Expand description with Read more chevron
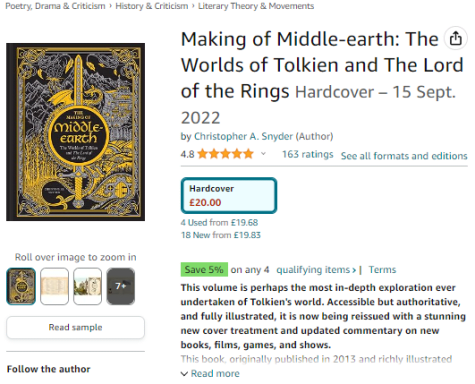 [x=210, y=374]
